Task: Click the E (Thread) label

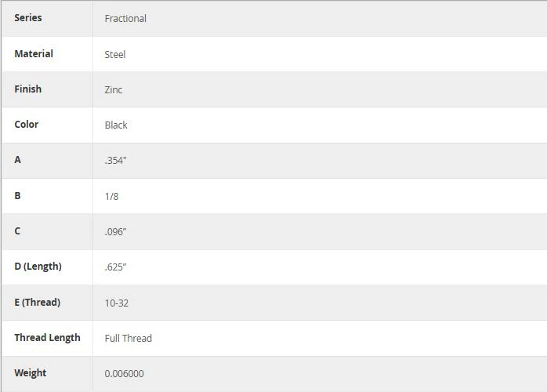Action: (x=38, y=303)
